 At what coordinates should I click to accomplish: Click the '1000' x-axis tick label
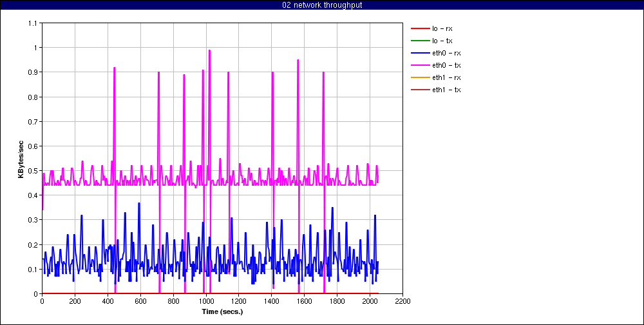(206, 300)
